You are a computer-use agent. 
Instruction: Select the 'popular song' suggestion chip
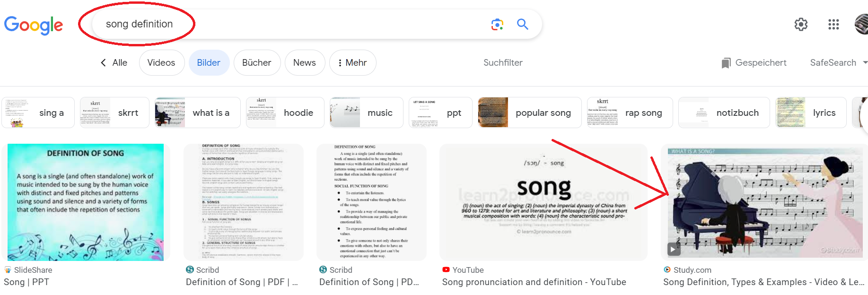coord(529,113)
